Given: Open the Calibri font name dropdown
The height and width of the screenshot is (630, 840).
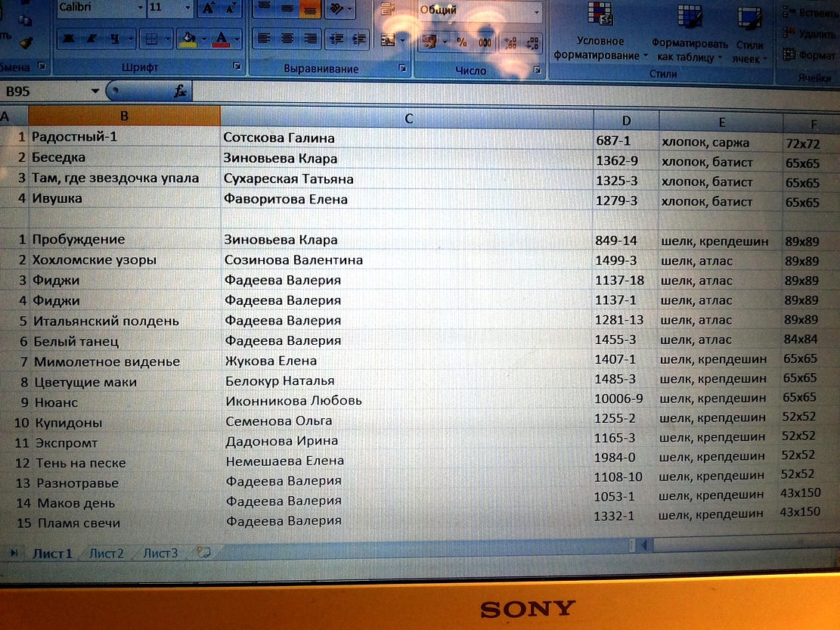Looking at the screenshot, I should coord(139,8).
